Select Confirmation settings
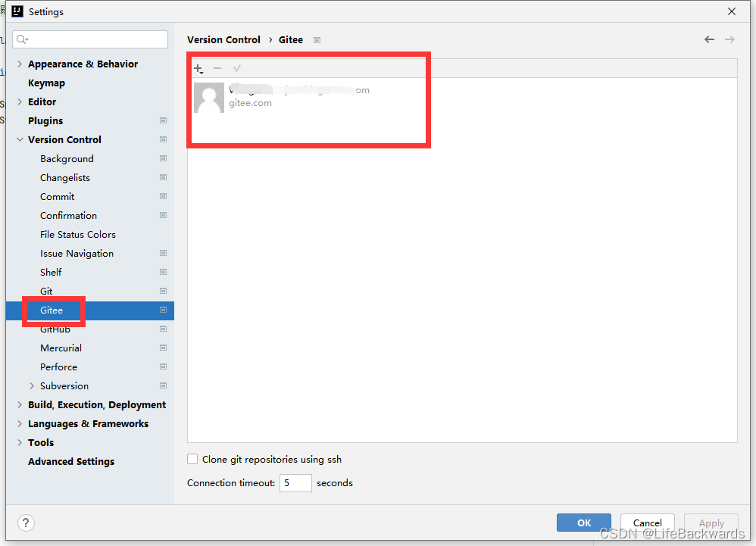This screenshot has width=756, height=546. click(x=68, y=215)
